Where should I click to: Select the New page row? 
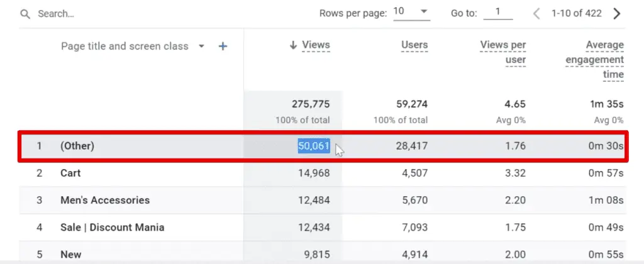tap(71, 255)
